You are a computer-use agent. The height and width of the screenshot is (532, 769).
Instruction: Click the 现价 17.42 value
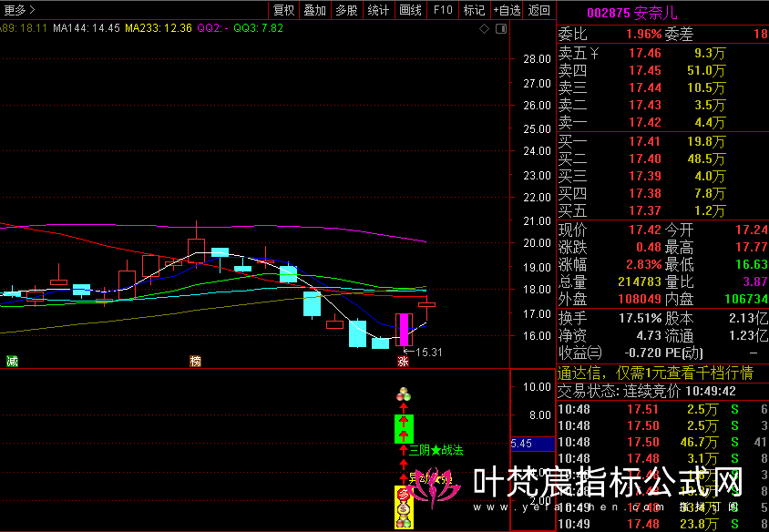pyautogui.click(x=645, y=230)
